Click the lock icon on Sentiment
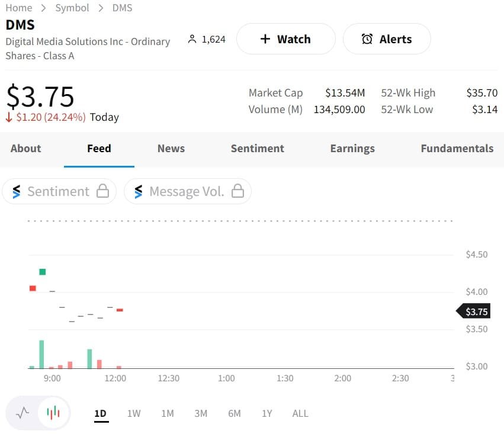 [102, 191]
